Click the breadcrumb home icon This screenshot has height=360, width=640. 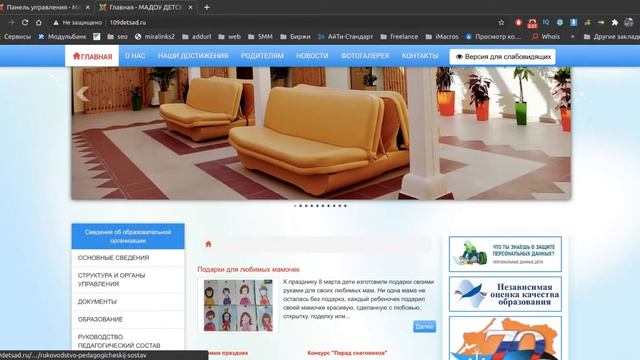point(209,244)
